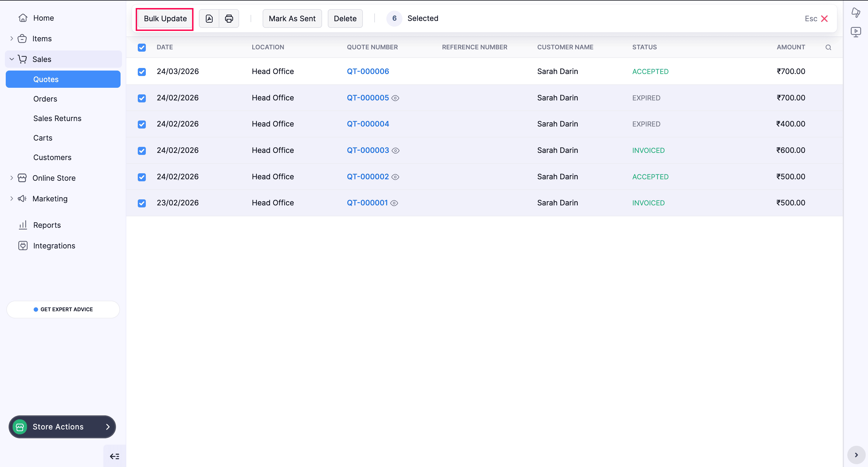Deselect the QT-000006 row checkbox
The image size is (868, 467).
pyautogui.click(x=142, y=72)
